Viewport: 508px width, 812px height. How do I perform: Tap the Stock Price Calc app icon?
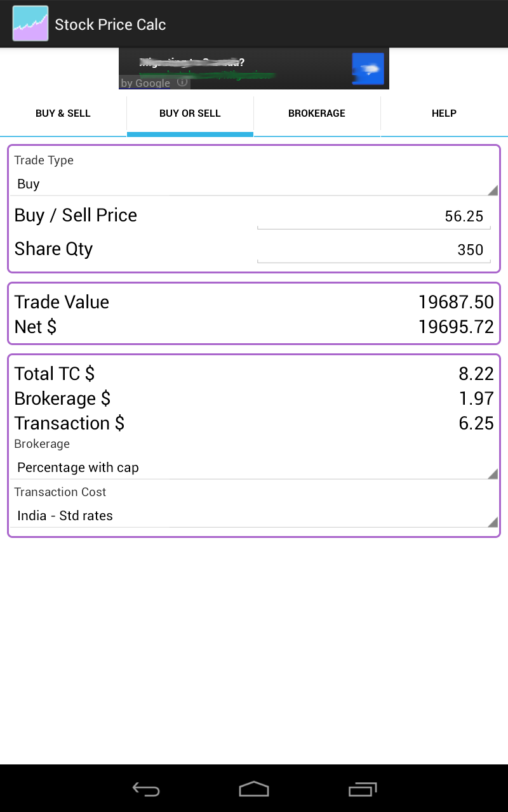click(x=30, y=24)
